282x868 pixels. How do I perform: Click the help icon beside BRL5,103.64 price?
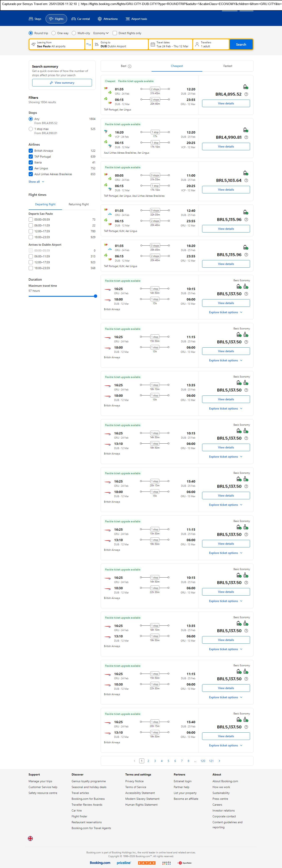246,181
